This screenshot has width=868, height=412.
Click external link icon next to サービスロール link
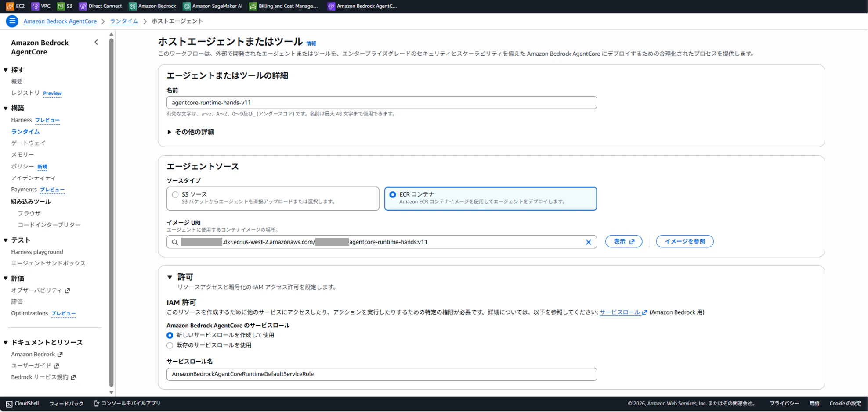tap(644, 312)
